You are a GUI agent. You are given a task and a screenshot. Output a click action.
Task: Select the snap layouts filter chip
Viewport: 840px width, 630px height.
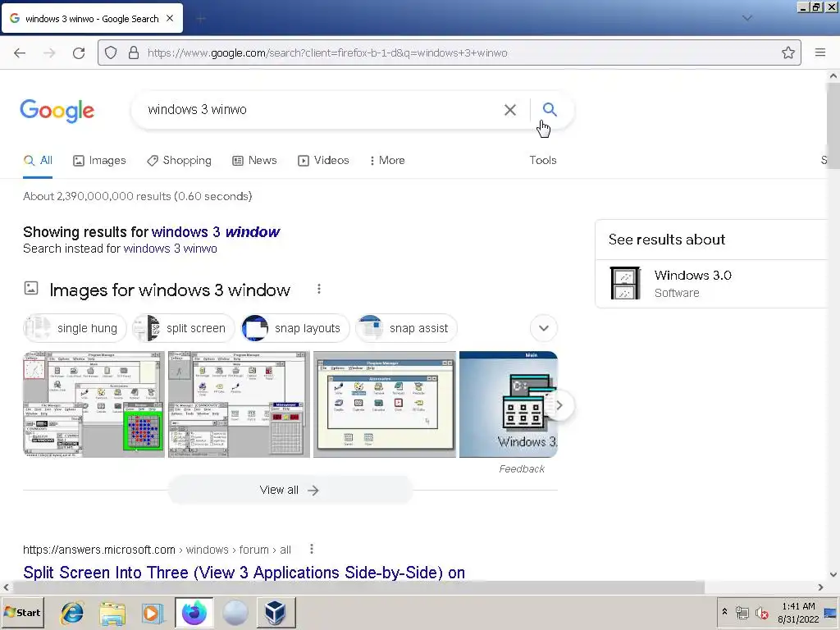click(x=295, y=328)
